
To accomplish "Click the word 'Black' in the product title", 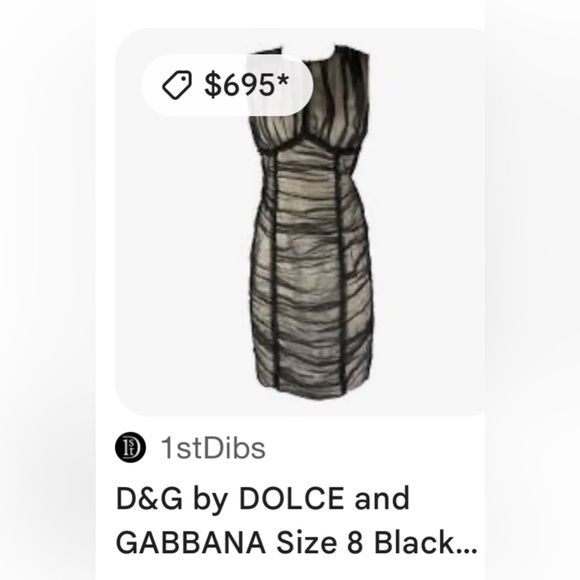I will click(x=415, y=542).
